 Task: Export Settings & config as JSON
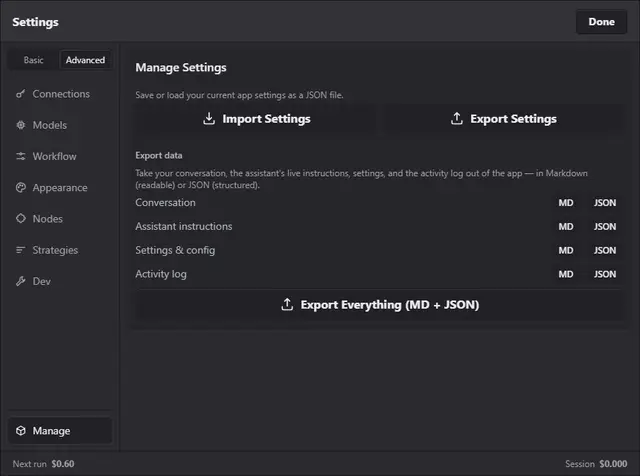[605, 250]
